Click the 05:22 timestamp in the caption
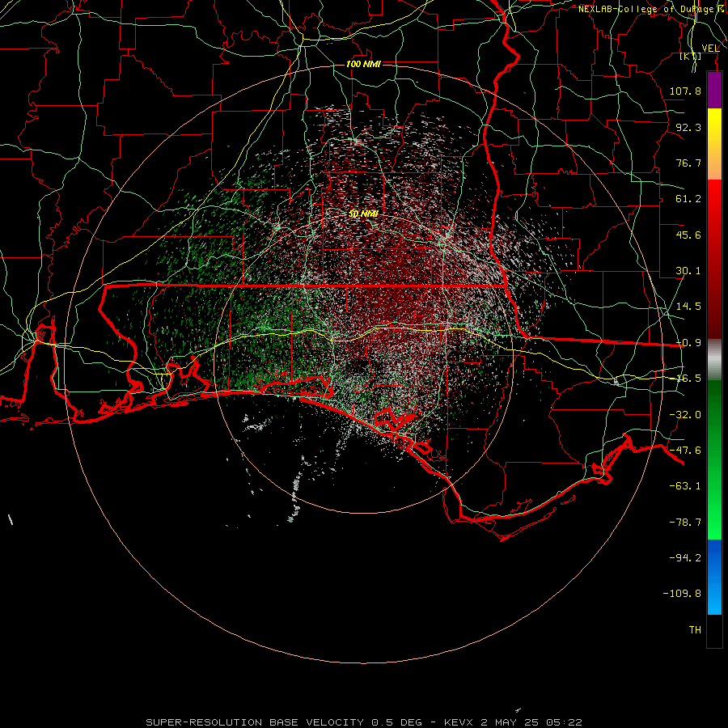Viewport: 728px width, 728px height. [564, 722]
